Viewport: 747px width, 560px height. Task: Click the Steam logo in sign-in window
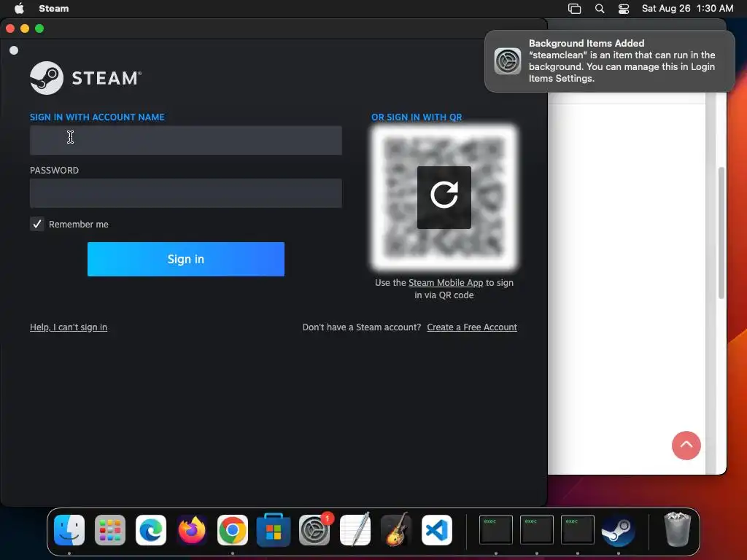pyautogui.click(x=86, y=77)
